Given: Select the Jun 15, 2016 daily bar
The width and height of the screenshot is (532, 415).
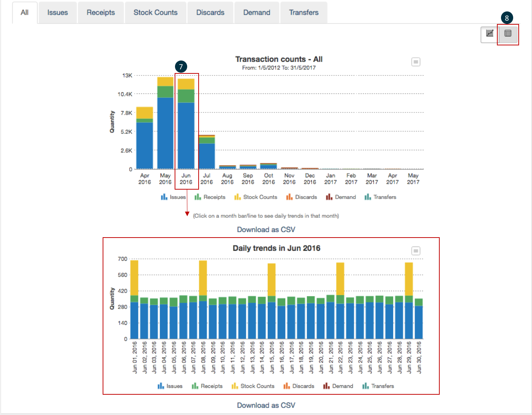Looking at the screenshot, I should coord(272,301).
